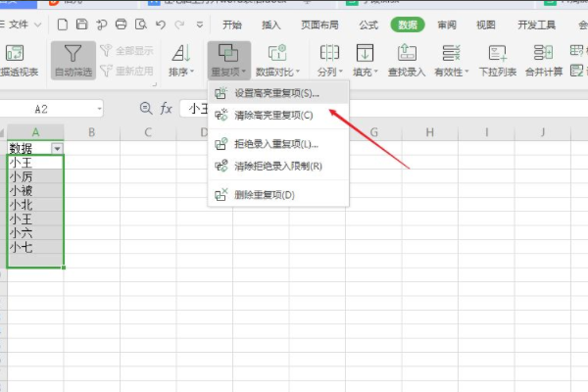Click cell containing 小厉

pyautogui.click(x=35, y=176)
